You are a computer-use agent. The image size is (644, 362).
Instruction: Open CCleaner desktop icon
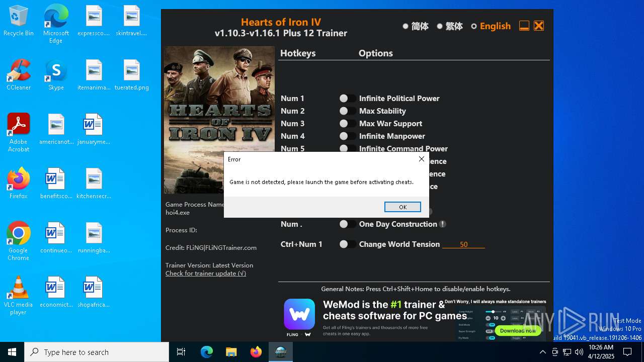[x=19, y=75]
